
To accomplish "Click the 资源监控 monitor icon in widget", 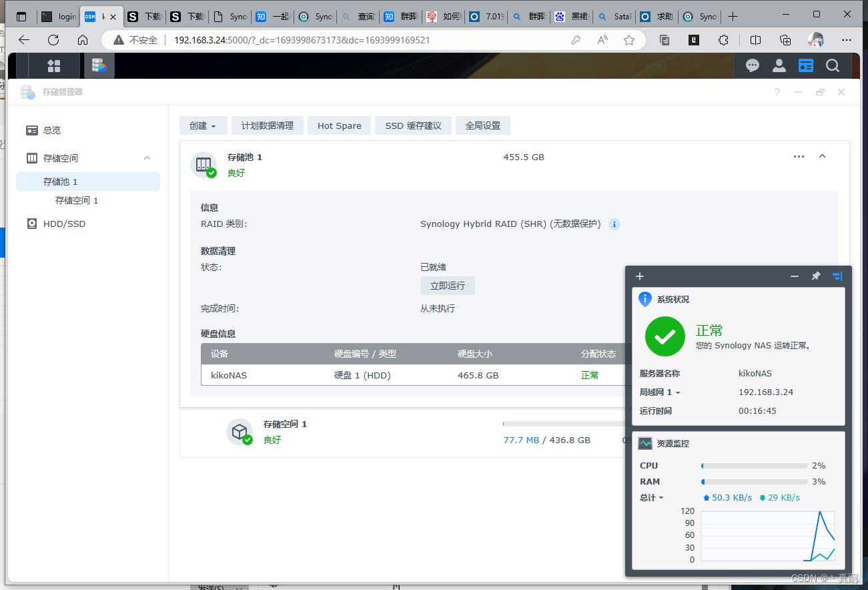I will (x=645, y=443).
